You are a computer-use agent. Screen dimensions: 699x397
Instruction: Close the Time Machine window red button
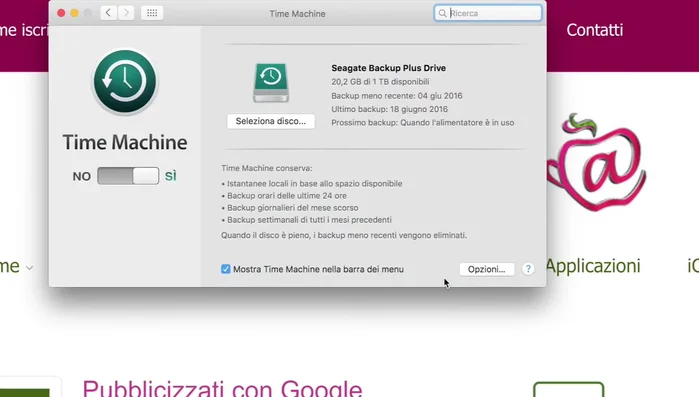coord(61,13)
